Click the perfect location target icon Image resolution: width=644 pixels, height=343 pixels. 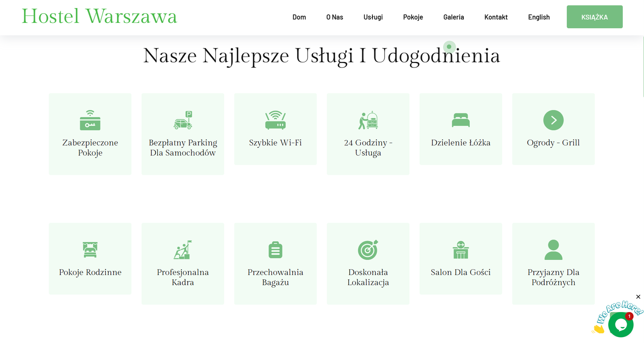click(x=368, y=250)
